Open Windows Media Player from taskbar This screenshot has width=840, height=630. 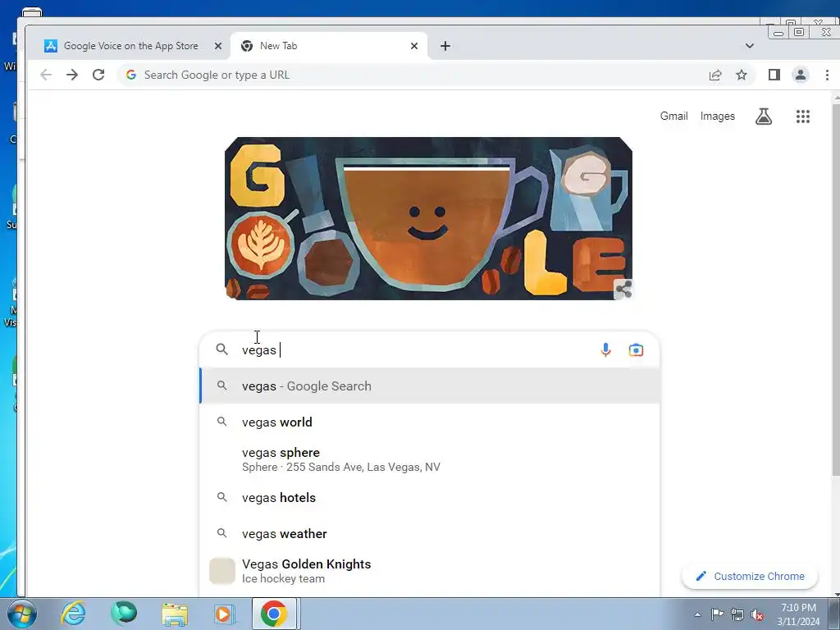[x=224, y=614]
